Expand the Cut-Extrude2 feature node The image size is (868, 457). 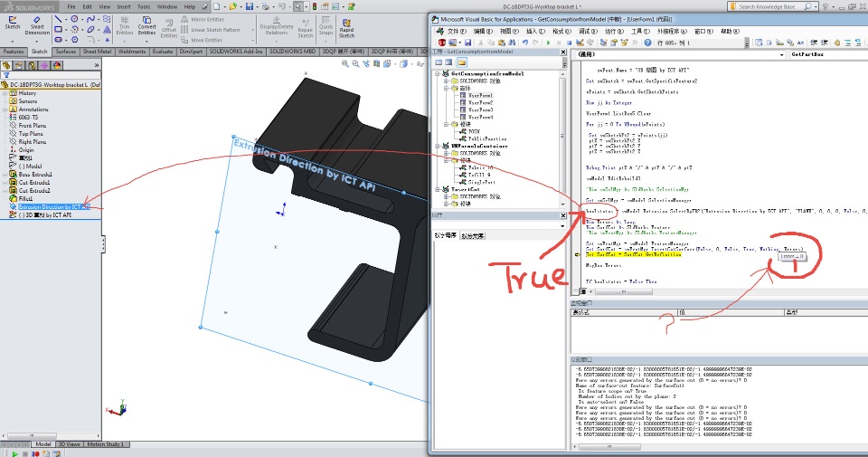(5, 191)
